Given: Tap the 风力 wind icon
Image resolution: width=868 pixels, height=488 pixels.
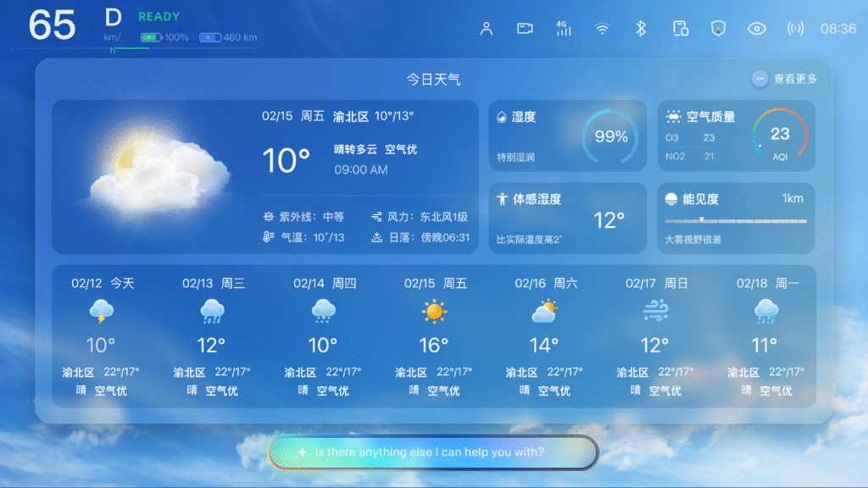Looking at the screenshot, I should (x=377, y=216).
